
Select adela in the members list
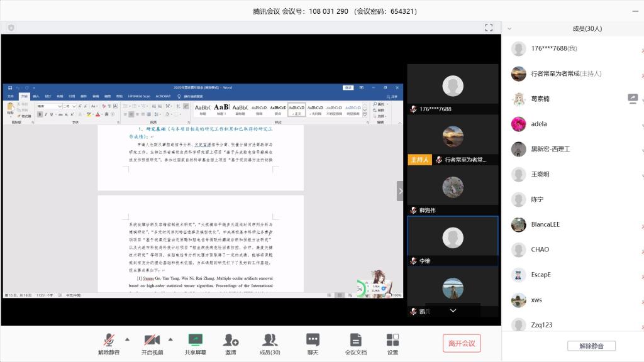coord(538,124)
